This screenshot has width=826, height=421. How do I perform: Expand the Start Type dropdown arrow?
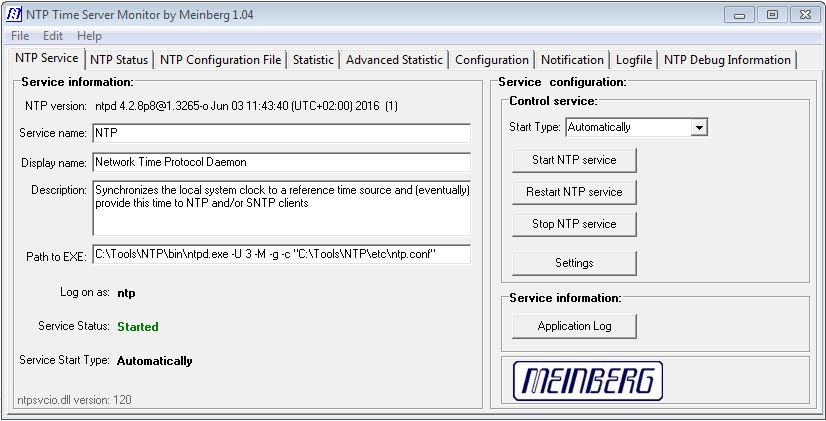coord(699,128)
